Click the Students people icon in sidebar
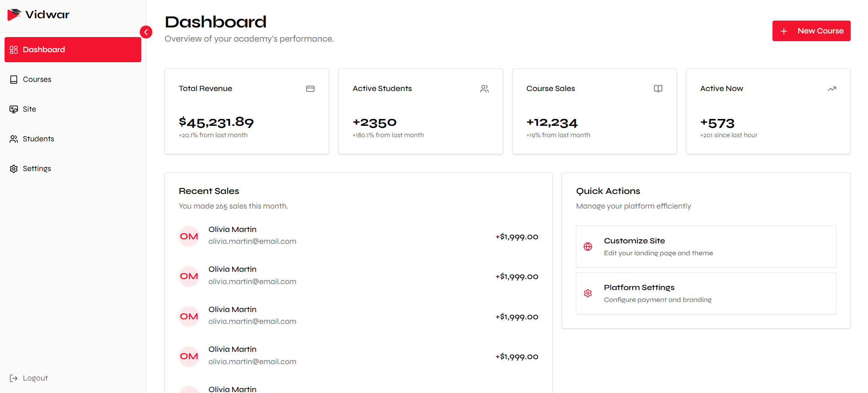 14,139
